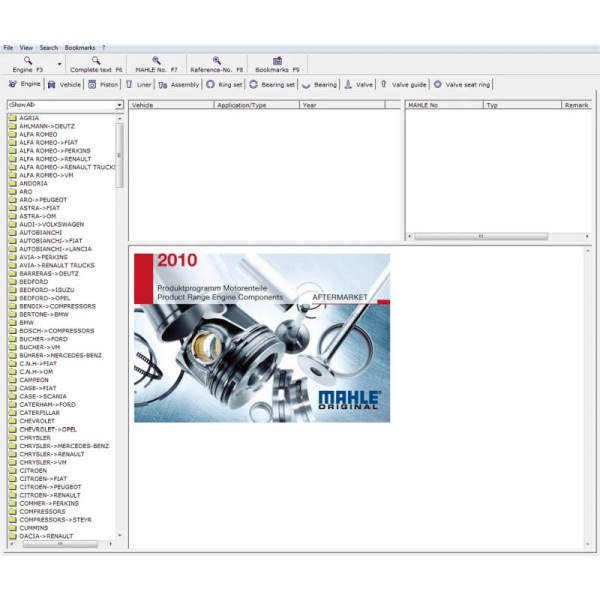600x600 pixels.
Task: Click the Engine F3 search icon
Action: click(27, 61)
